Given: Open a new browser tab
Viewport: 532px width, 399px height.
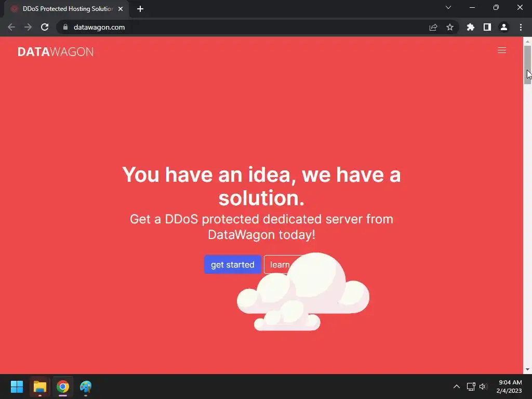Looking at the screenshot, I should (140, 9).
